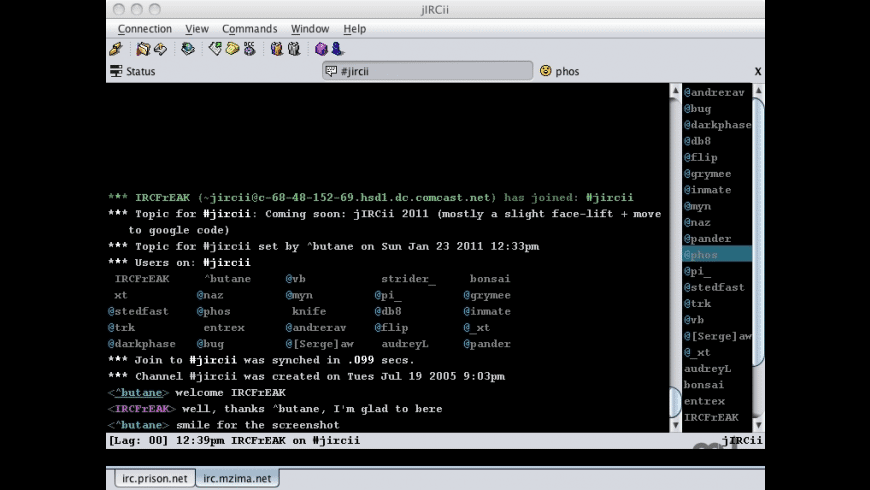Select entrex in the user list
Viewport: 870px width, 490px height.
pyautogui.click(x=717, y=401)
